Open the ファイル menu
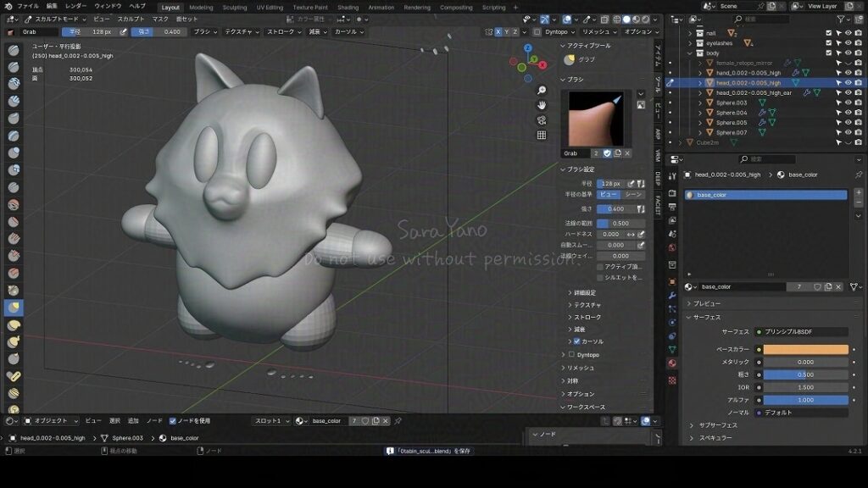Viewport: 868px width, 488px height. click(27, 6)
